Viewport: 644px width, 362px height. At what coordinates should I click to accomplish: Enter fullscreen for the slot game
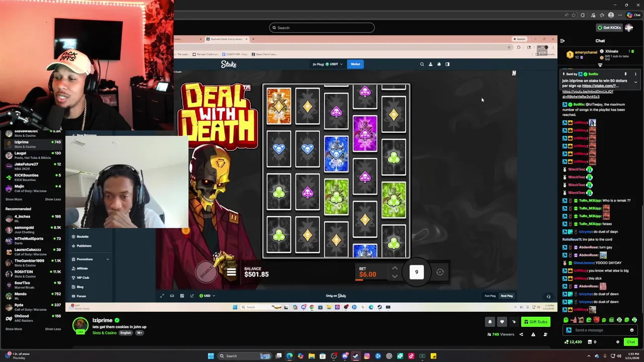[x=162, y=296]
